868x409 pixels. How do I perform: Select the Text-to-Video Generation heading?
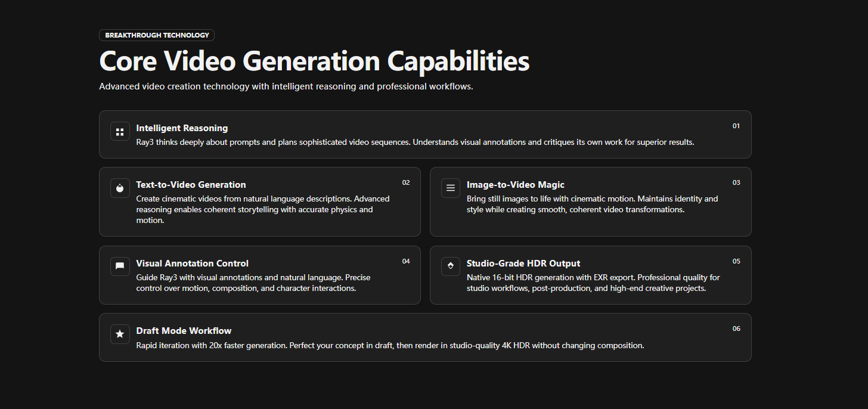coord(191,185)
